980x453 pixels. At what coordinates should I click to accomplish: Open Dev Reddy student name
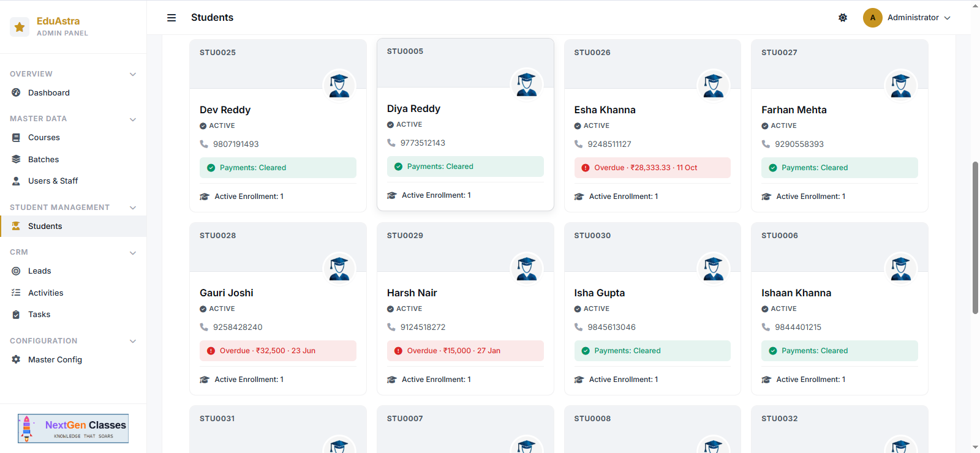pyautogui.click(x=225, y=110)
